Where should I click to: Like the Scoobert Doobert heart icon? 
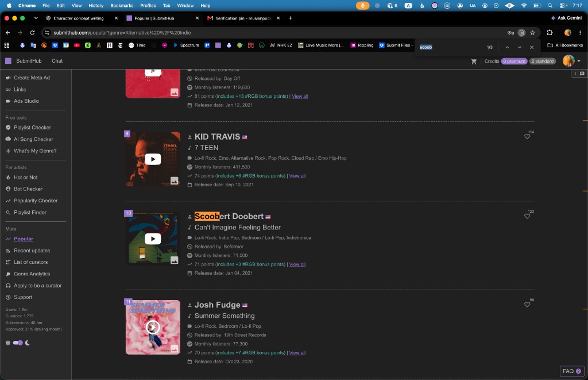527,216
